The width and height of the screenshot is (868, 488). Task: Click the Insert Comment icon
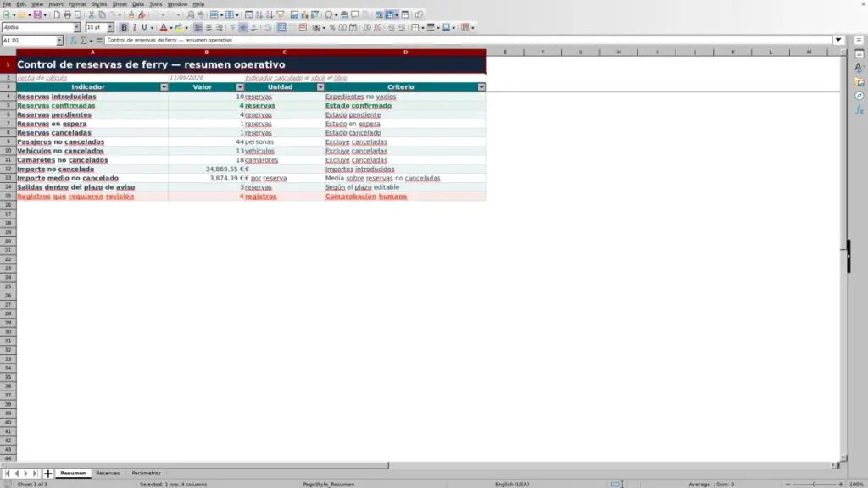(x=355, y=15)
